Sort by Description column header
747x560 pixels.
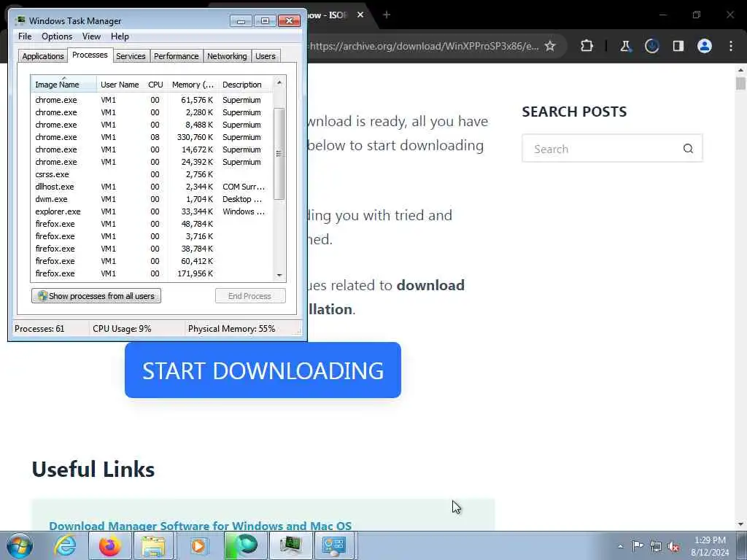pyautogui.click(x=245, y=85)
